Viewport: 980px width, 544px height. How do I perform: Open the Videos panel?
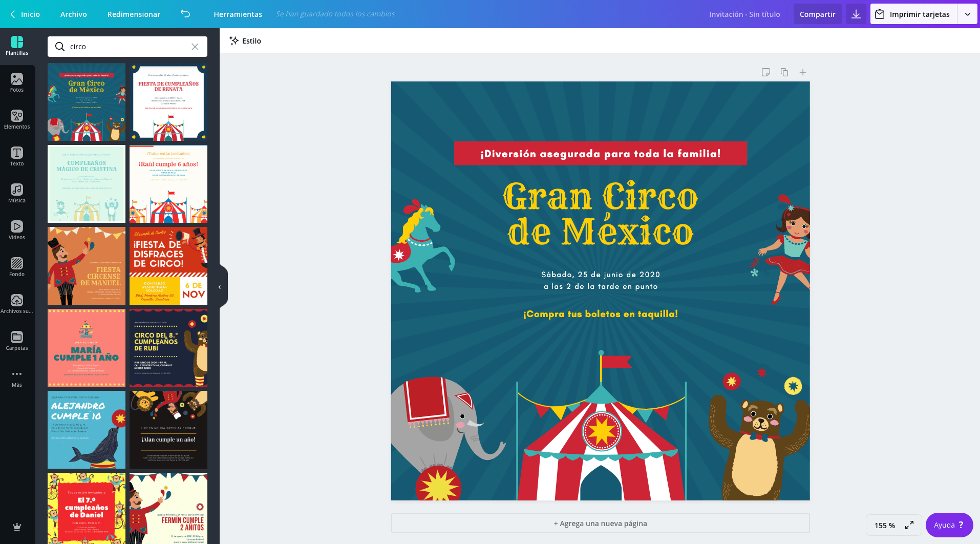point(17,230)
